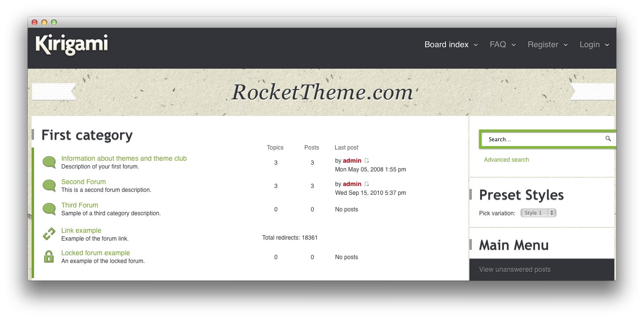
Task: Open the Third Forum link
Action: (80, 205)
